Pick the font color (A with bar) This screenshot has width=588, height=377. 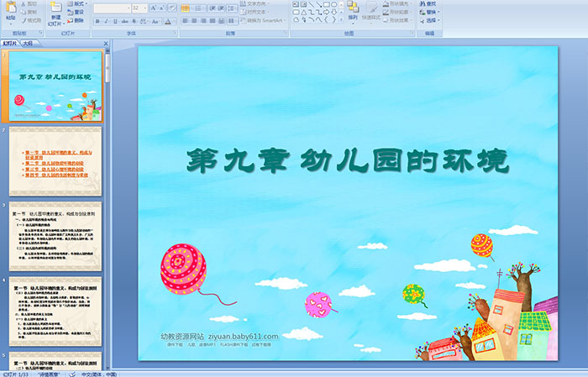pos(169,21)
